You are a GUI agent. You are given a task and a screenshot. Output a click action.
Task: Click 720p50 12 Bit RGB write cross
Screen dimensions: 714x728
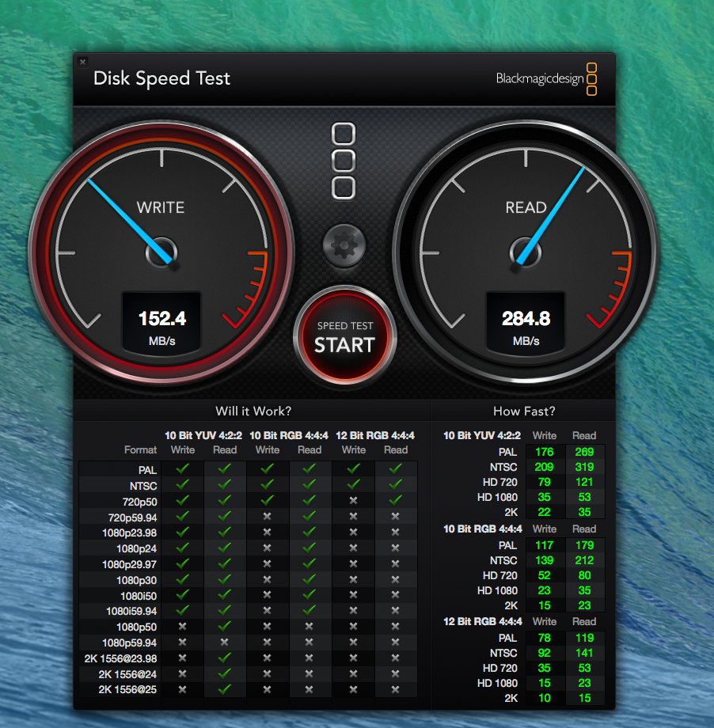coord(353,500)
